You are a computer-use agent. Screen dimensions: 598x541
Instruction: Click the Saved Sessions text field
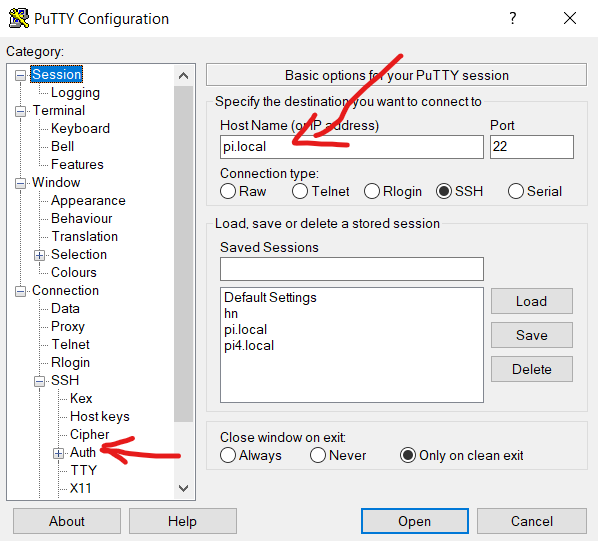(x=352, y=269)
